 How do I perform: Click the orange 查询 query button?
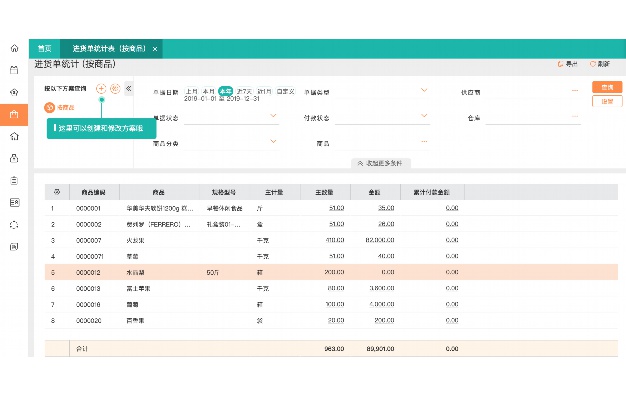[x=607, y=87]
